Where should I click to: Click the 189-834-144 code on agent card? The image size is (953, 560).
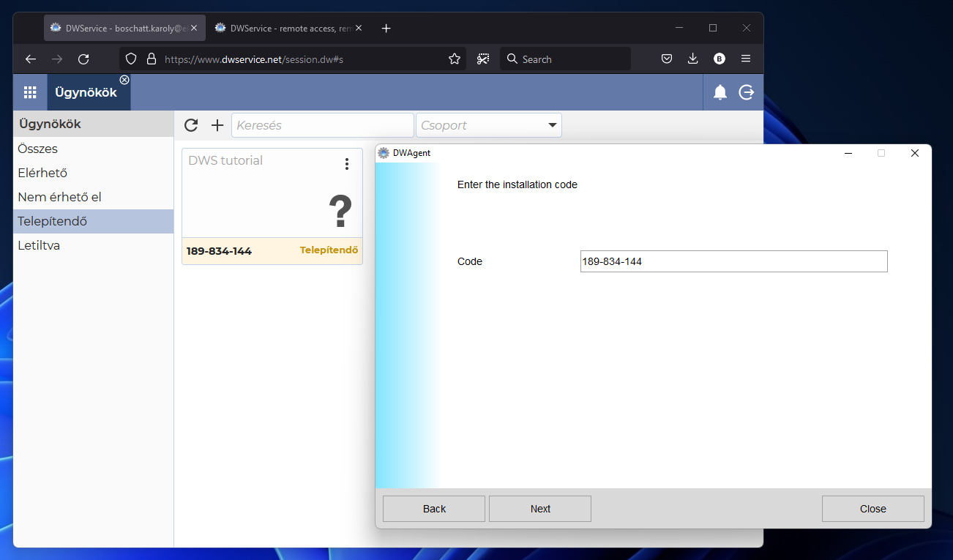point(219,251)
